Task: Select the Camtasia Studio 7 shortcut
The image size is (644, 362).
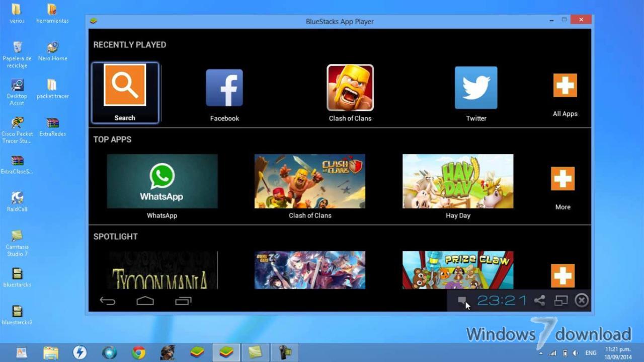Action: [17, 243]
